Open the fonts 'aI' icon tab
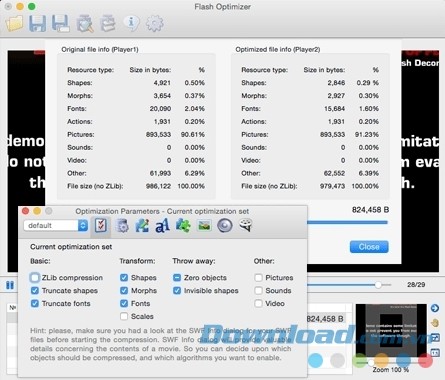 [162, 226]
